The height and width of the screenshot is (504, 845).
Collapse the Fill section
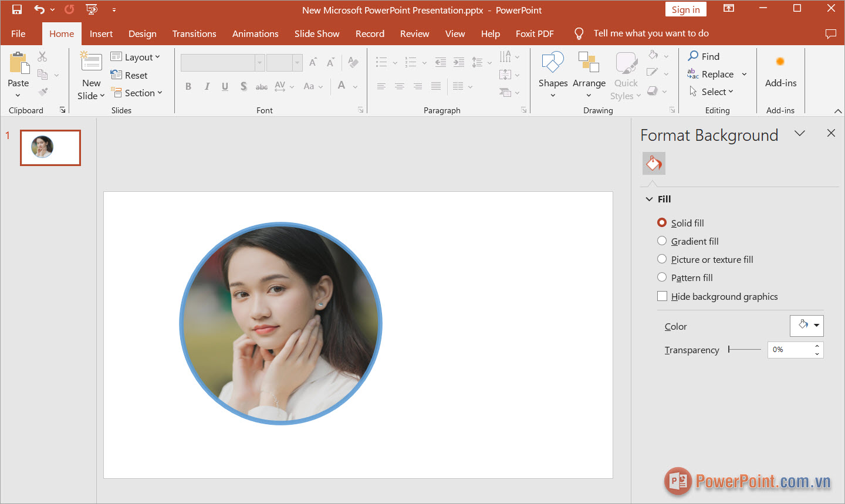point(650,199)
